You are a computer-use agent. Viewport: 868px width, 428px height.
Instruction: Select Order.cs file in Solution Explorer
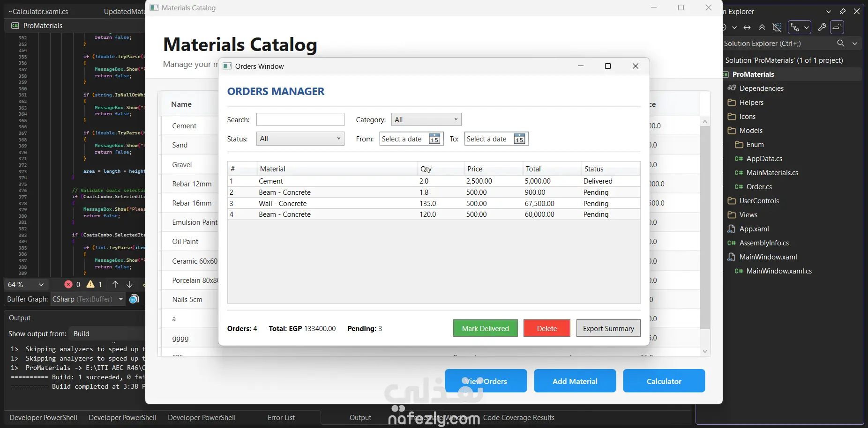pos(759,187)
